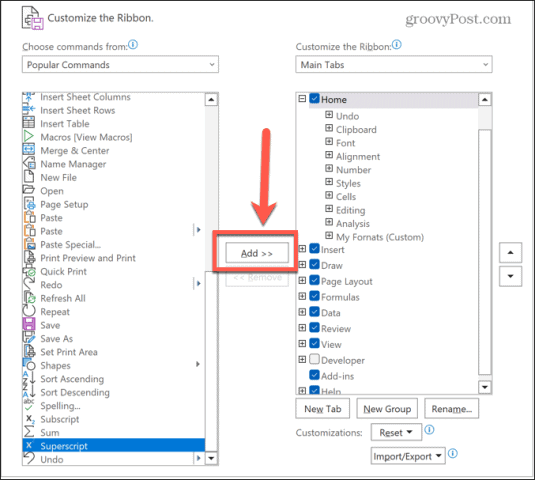Image resolution: width=535 pixels, height=480 pixels.
Task: Click info icon beside Import/Export
Action: [x=453, y=453]
